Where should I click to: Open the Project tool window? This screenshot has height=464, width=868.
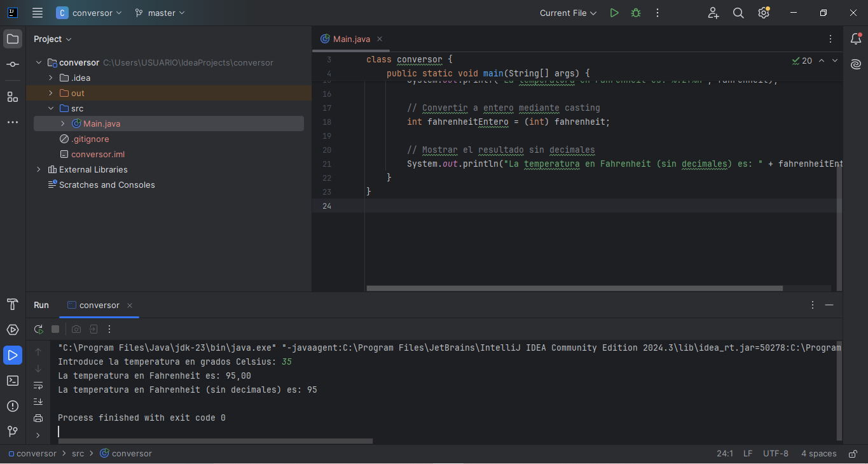click(x=13, y=39)
